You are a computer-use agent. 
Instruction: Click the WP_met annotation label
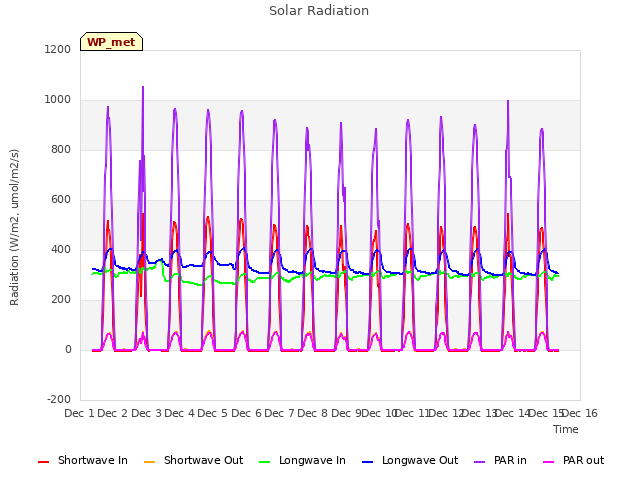(x=111, y=42)
